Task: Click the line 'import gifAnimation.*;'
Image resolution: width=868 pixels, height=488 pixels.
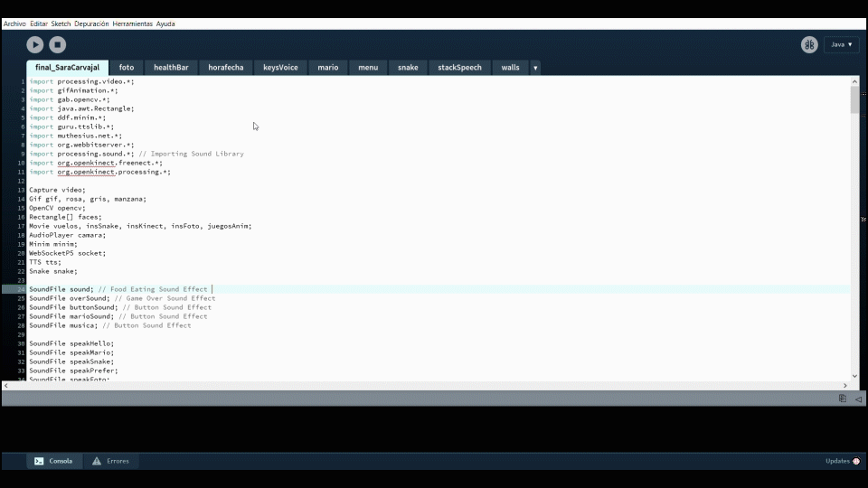Action: [x=73, y=90]
